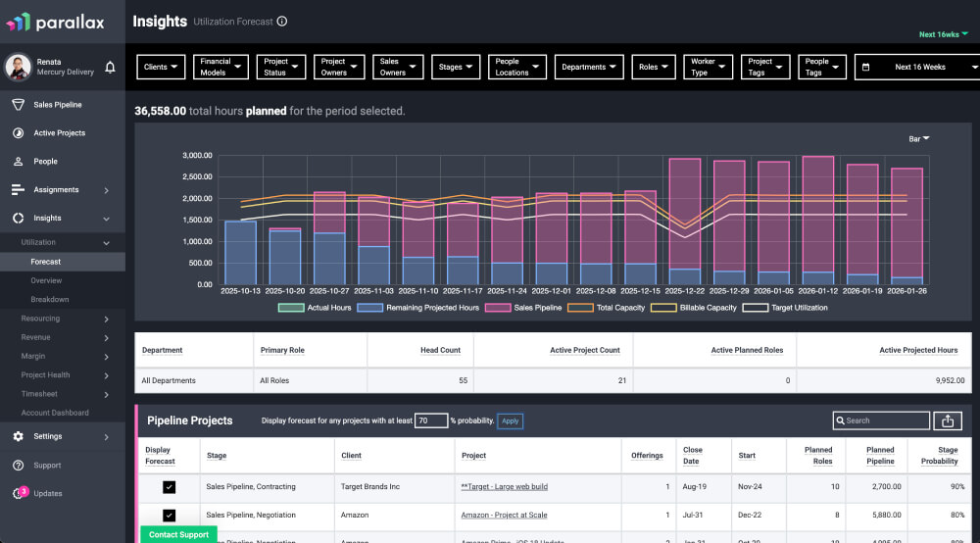Click the People icon in sidebar
The height and width of the screenshot is (543, 980).
click(18, 162)
